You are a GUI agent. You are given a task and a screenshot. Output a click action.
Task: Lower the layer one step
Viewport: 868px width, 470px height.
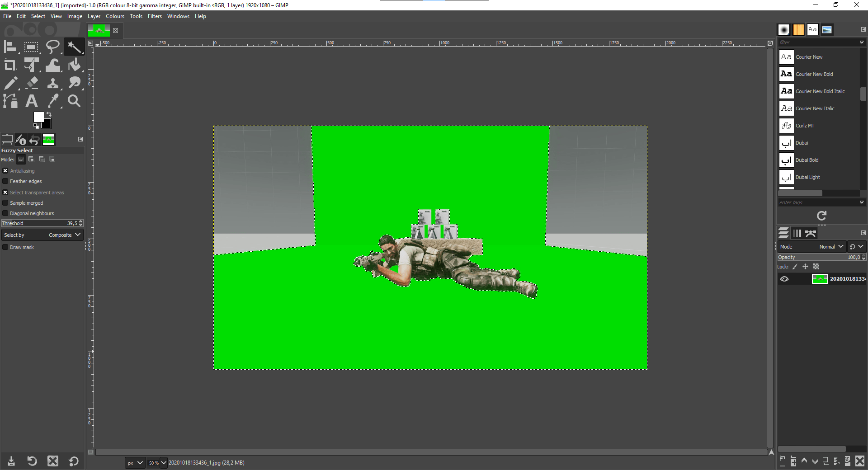815,461
